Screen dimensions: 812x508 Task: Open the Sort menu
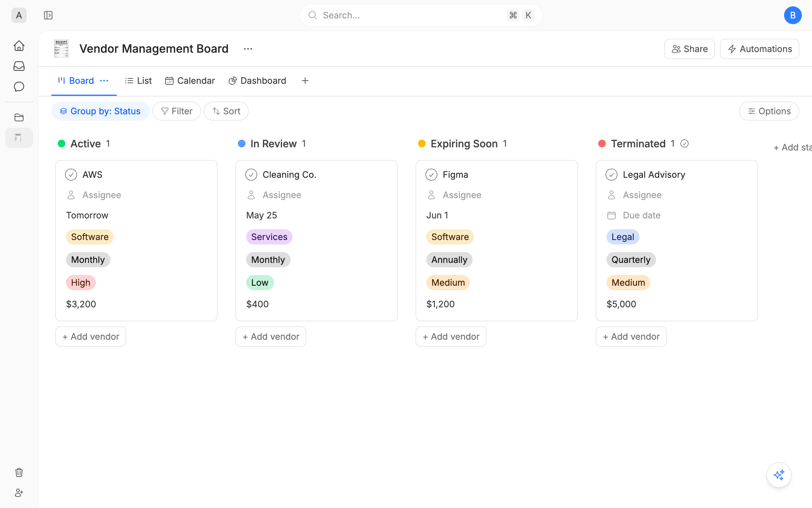226,111
